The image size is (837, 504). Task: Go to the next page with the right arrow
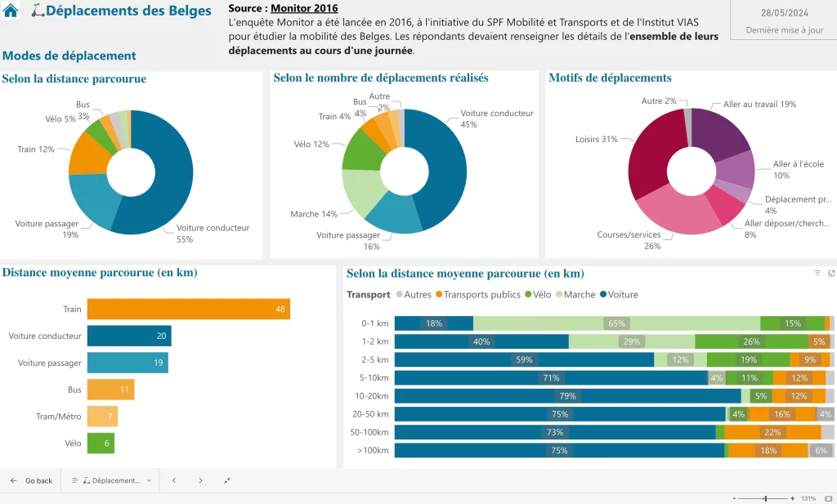(x=200, y=480)
